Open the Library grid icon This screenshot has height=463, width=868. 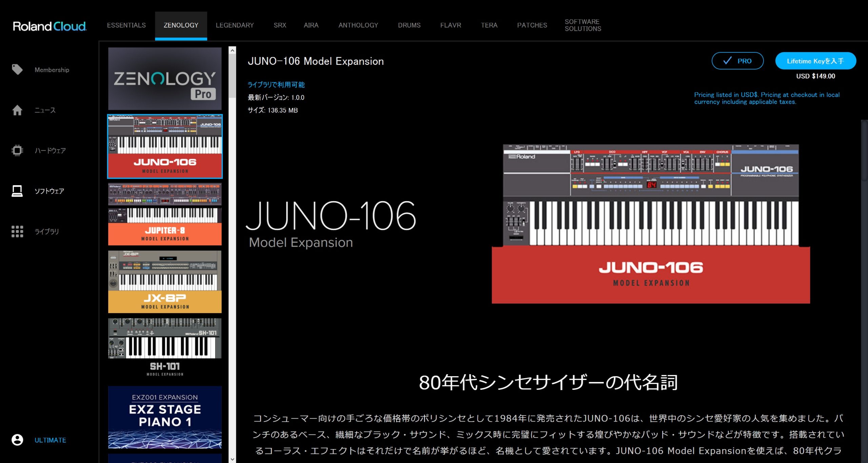tap(17, 231)
